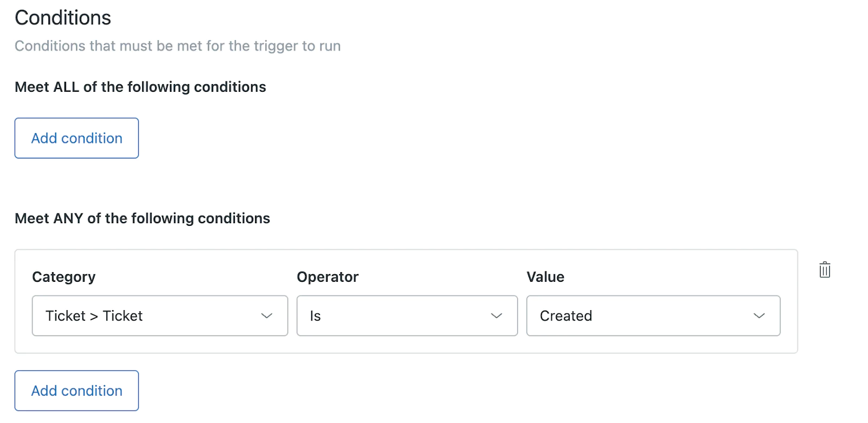
Task: Add condition under Meet ALL section
Action: (x=76, y=138)
